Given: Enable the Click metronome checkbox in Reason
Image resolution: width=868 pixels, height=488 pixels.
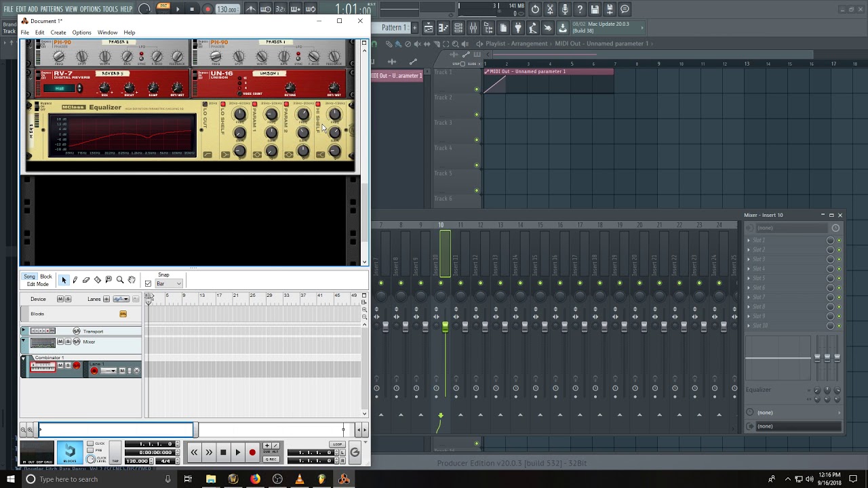Looking at the screenshot, I should (x=91, y=444).
